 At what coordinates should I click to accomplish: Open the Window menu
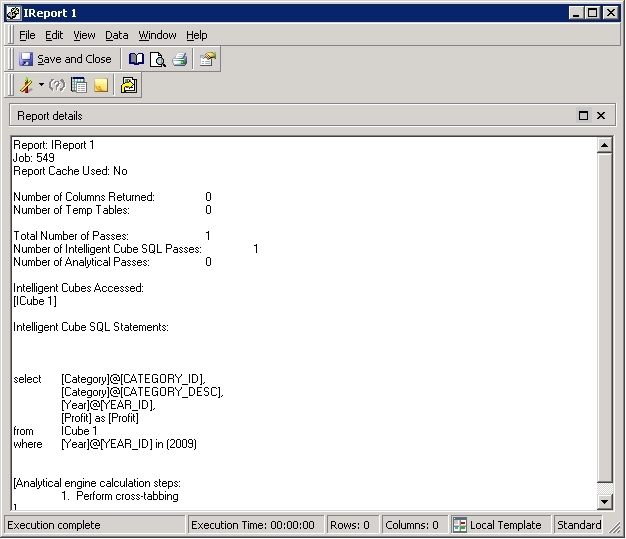157,35
